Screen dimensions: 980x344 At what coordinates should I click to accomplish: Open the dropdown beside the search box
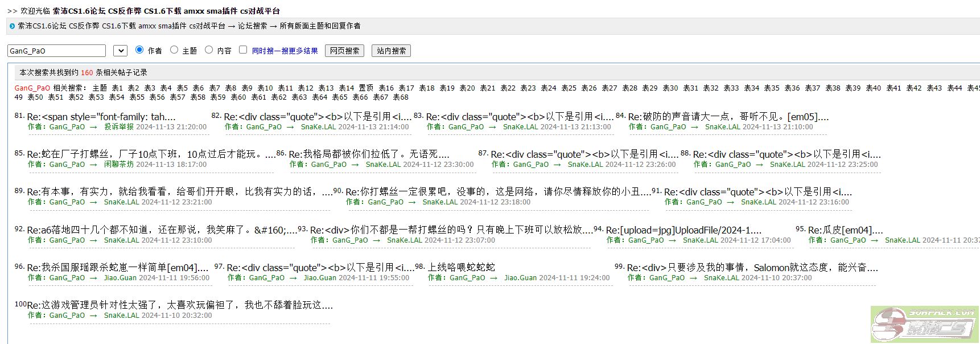(120, 51)
